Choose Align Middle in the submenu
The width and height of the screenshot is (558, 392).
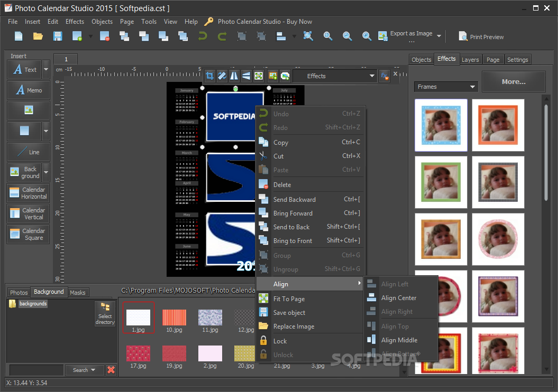tap(401, 340)
